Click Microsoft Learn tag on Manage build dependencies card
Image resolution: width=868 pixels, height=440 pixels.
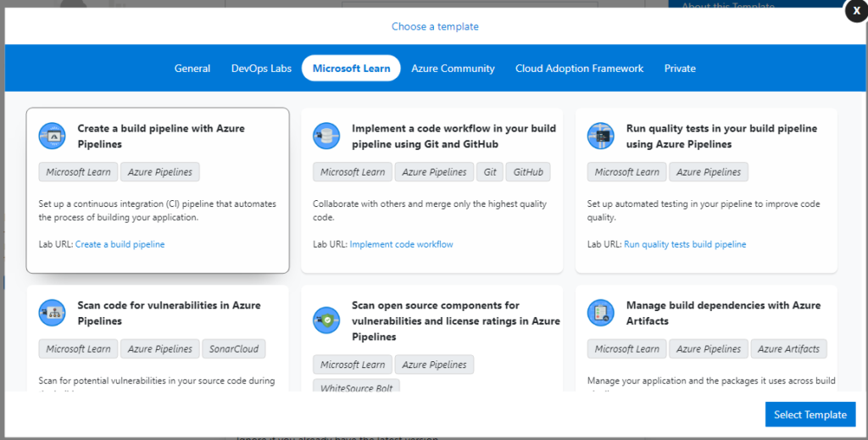[x=626, y=349]
